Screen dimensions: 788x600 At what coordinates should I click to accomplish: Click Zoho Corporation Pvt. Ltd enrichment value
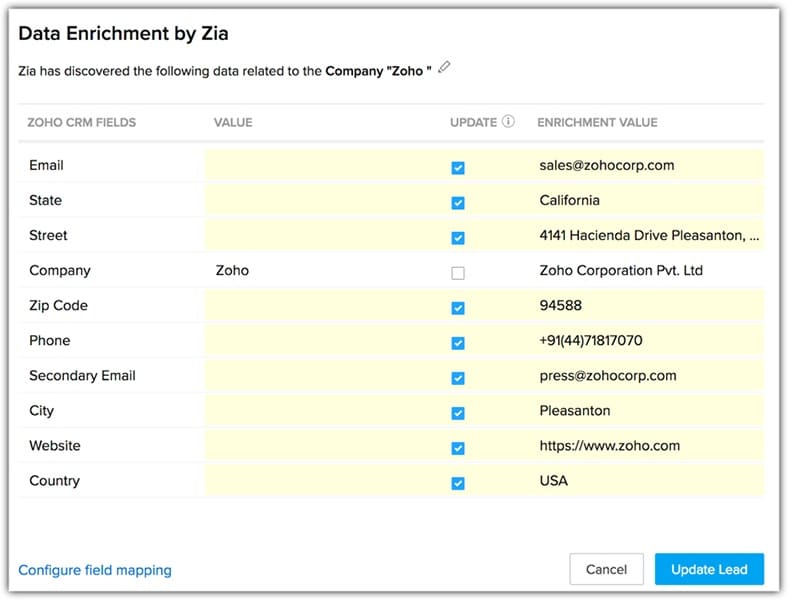[621, 270]
